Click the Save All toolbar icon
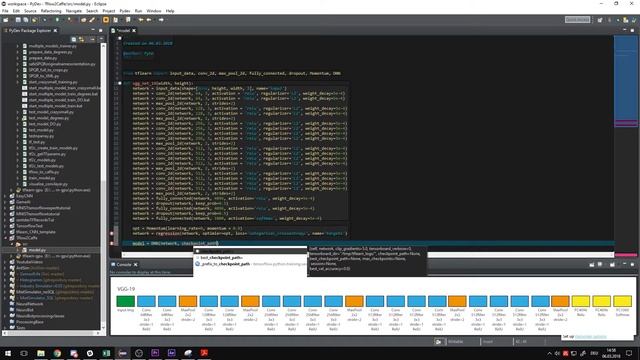 click(x=26, y=20)
